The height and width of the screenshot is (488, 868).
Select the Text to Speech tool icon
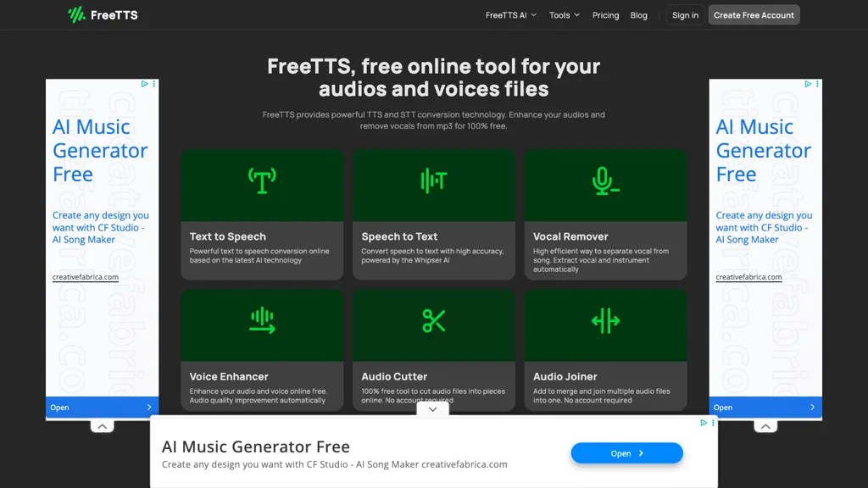click(x=262, y=181)
